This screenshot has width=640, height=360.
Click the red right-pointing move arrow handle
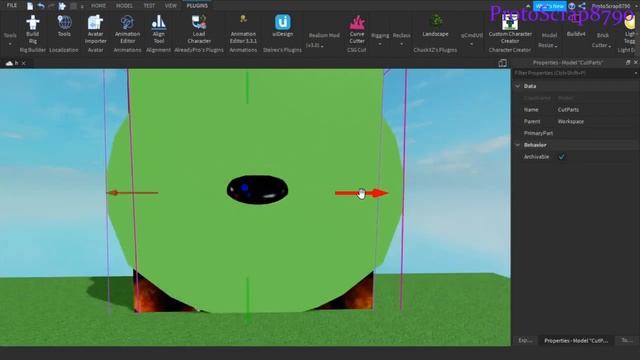pyautogui.click(x=362, y=193)
